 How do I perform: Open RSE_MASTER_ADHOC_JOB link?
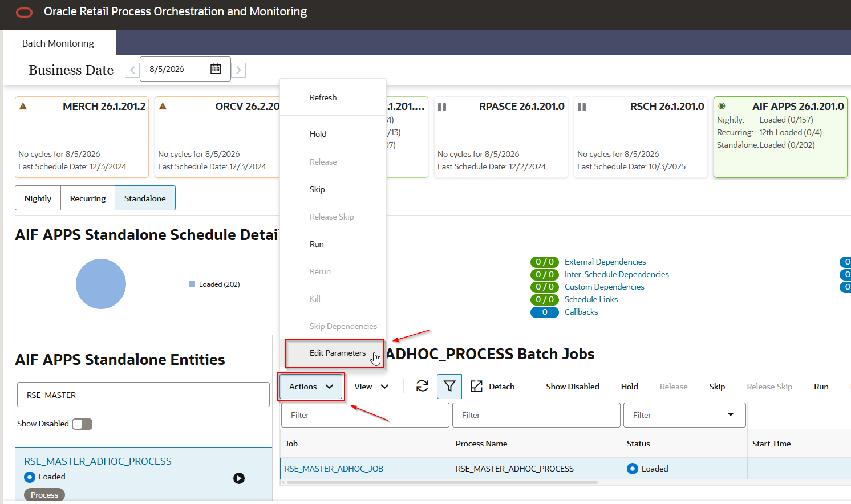click(x=334, y=469)
